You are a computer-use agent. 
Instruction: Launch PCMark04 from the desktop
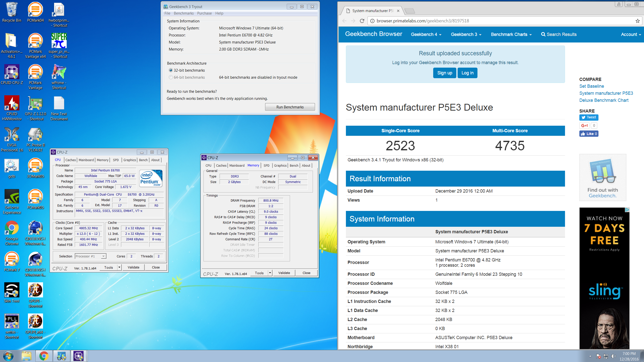coord(35,13)
